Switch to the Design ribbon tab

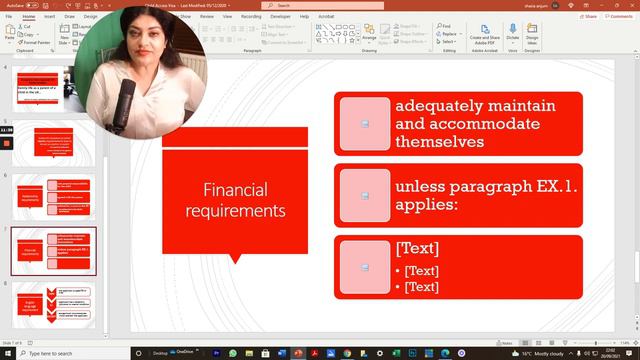point(90,17)
